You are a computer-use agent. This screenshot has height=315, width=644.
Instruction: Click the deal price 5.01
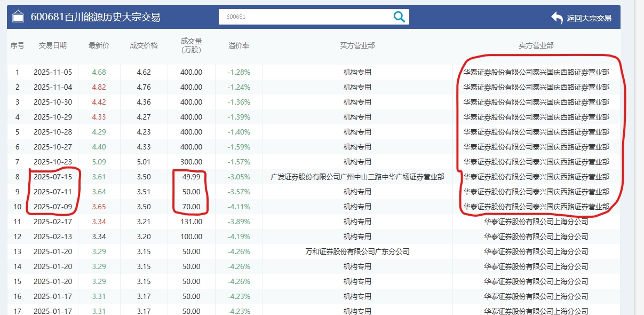(x=144, y=162)
